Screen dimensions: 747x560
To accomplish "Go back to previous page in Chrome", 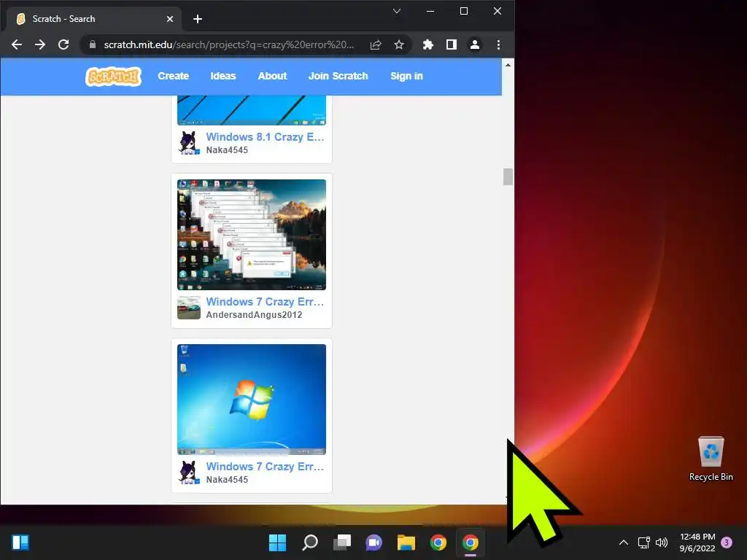I will 17,44.
